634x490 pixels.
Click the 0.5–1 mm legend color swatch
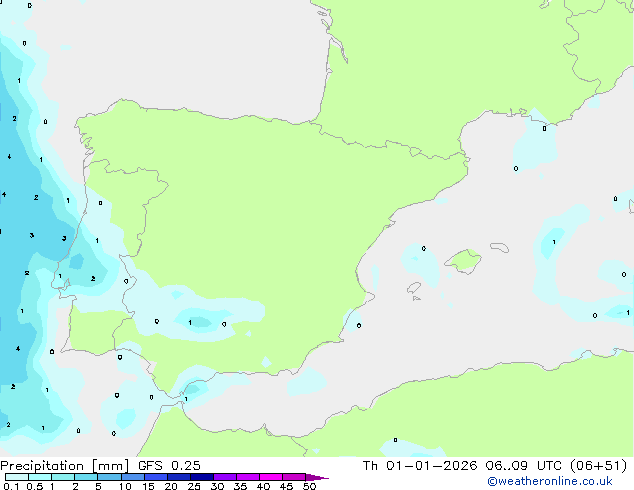40,477
